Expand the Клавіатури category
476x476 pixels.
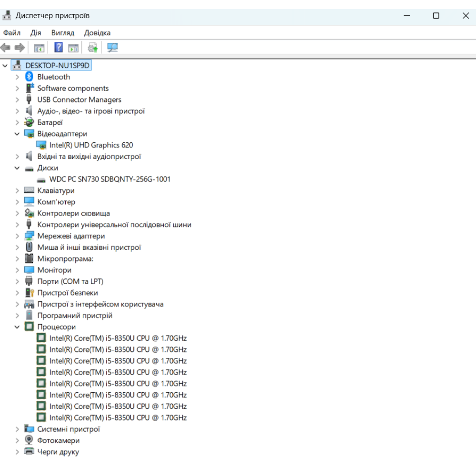(x=17, y=191)
